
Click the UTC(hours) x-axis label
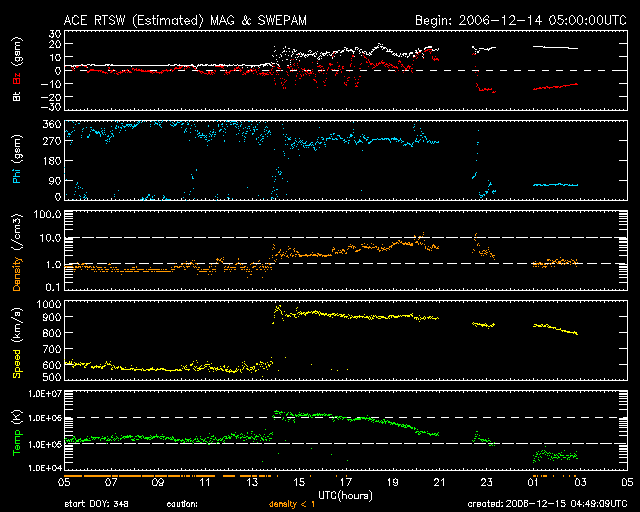pyautogui.click(x=346, y=494)
